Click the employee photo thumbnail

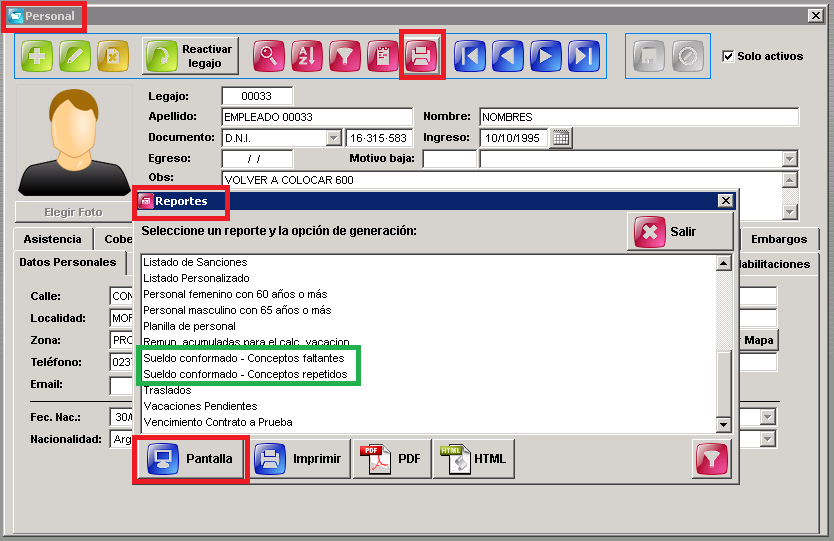pos(74,142)
